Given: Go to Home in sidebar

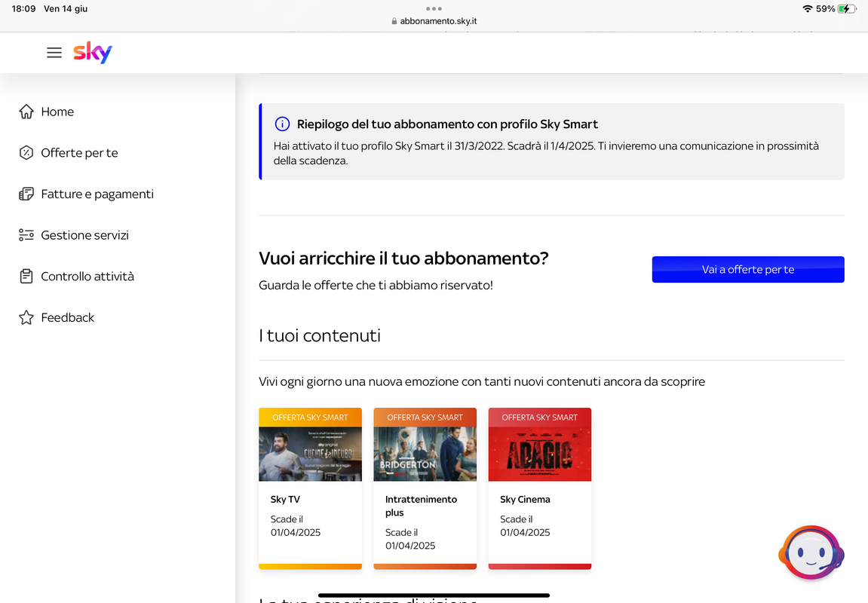Looking at the screenshot, I should point(57,112).
